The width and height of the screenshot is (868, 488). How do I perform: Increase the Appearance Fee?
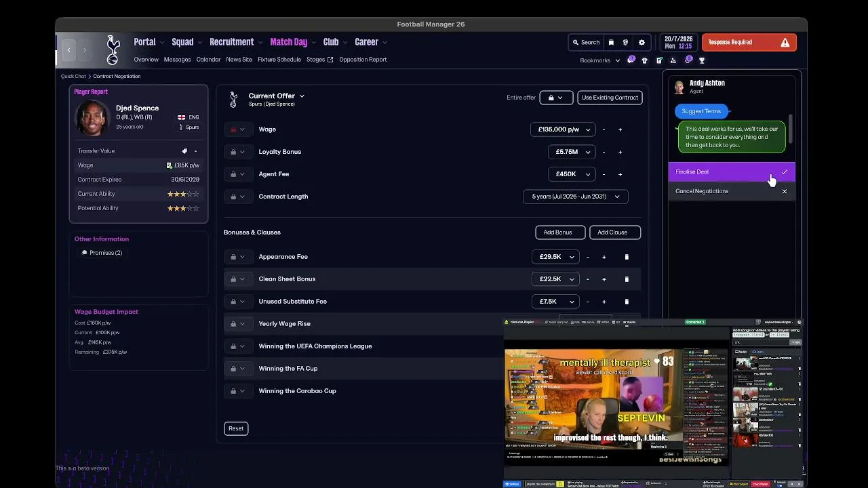(604, 257)
